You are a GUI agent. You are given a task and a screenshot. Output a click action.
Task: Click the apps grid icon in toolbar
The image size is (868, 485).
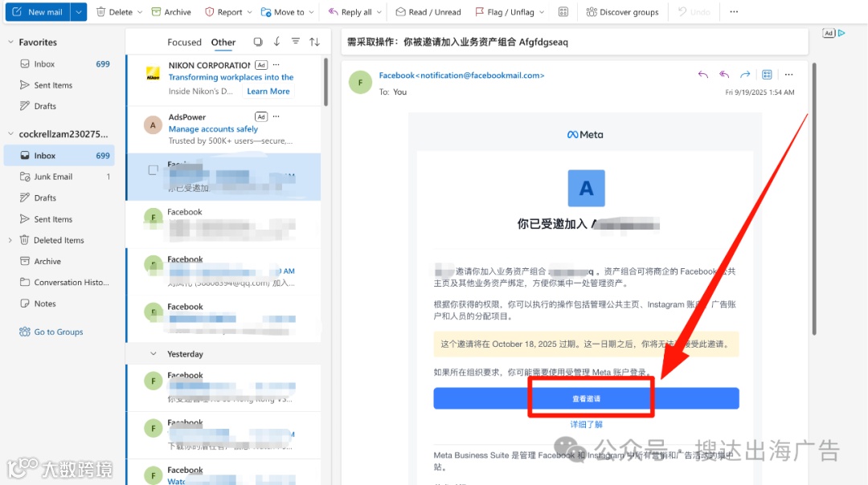563,11
